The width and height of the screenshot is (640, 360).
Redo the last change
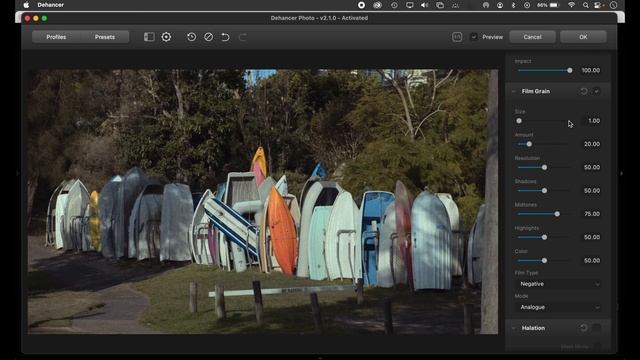(242, 37)
